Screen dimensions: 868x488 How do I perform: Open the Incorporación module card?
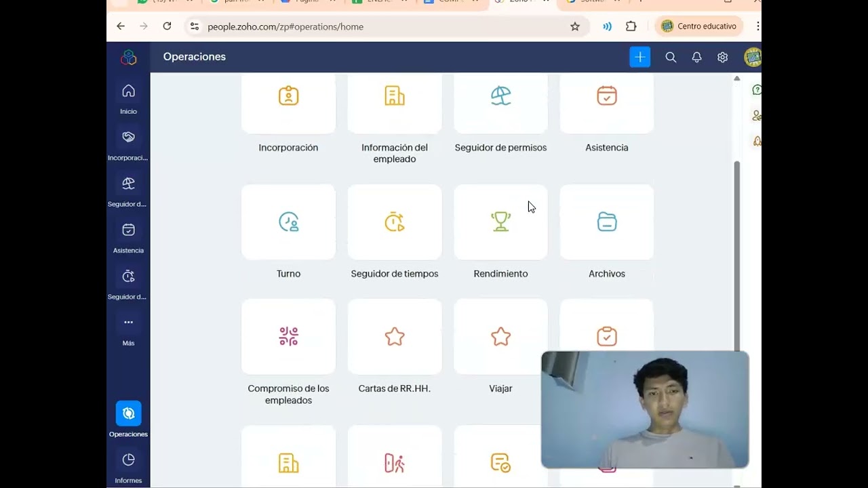tap(288, 104)
